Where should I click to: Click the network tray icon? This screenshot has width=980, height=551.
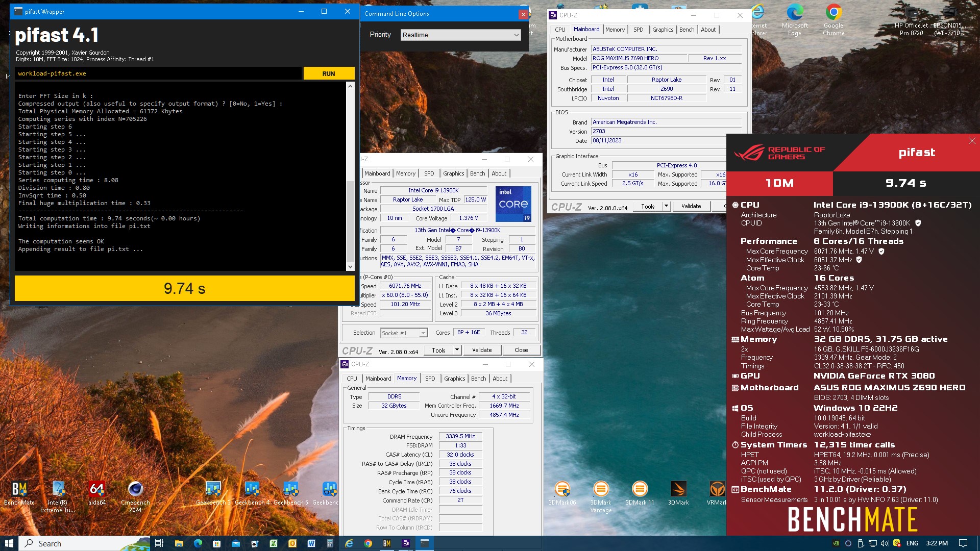(x=872, y=543)
